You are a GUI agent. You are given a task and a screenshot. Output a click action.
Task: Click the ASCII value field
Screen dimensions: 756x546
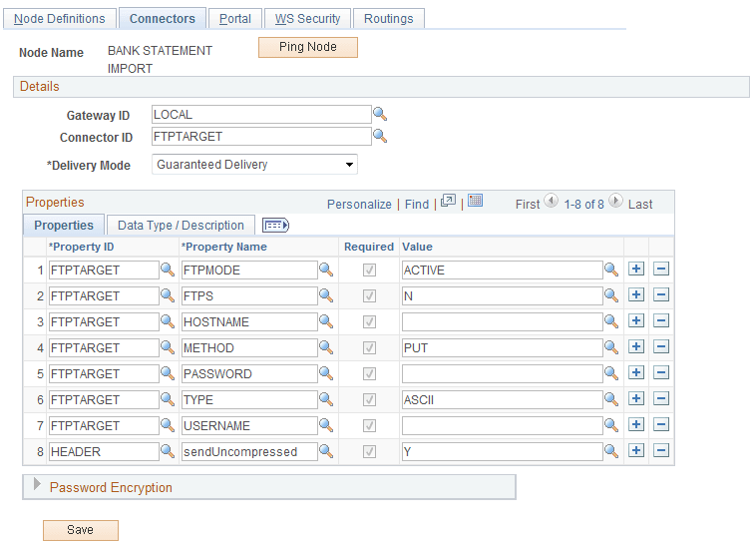point(502,400)
